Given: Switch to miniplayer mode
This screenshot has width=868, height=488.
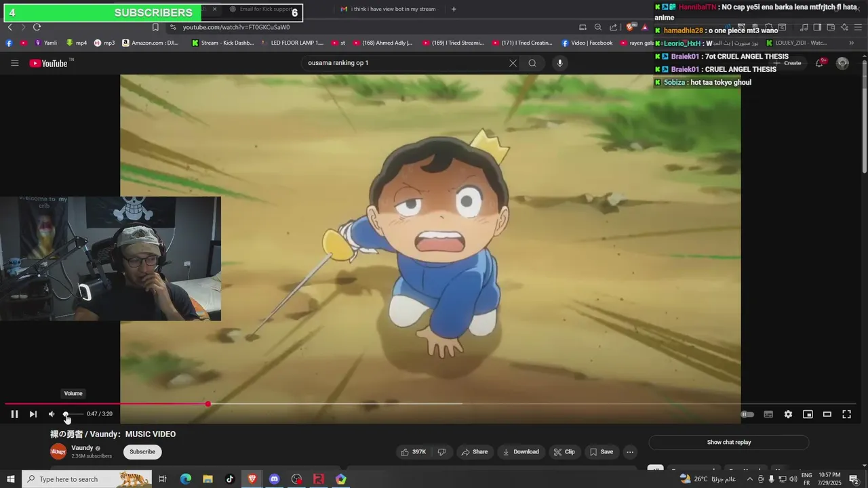Looking at the screenshot, I should [808, 414].
